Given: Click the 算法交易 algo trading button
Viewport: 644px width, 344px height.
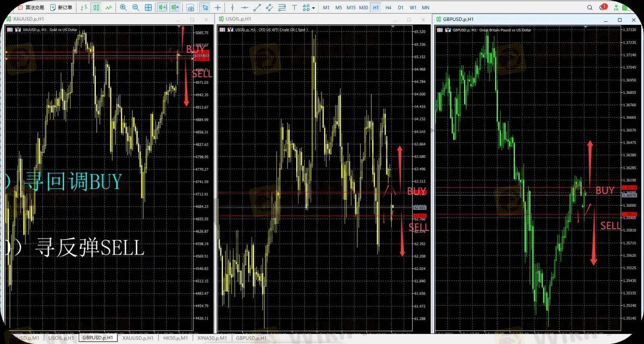Looking at the screenshot, I should pos(31,8).
